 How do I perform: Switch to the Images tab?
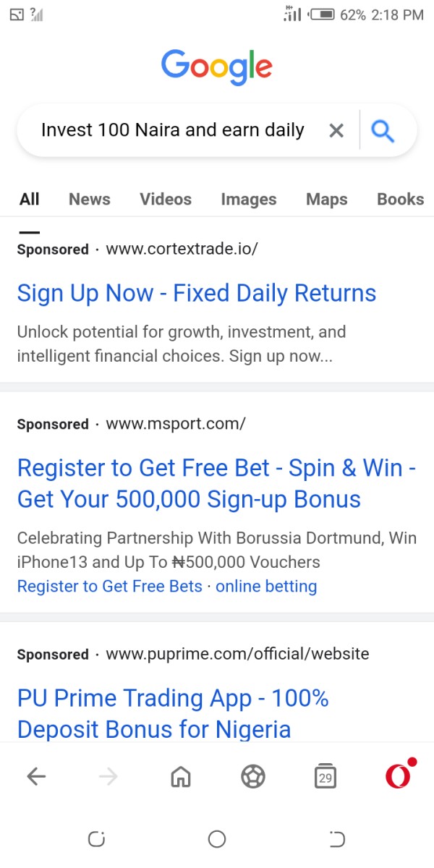click(x=249, y=199)
